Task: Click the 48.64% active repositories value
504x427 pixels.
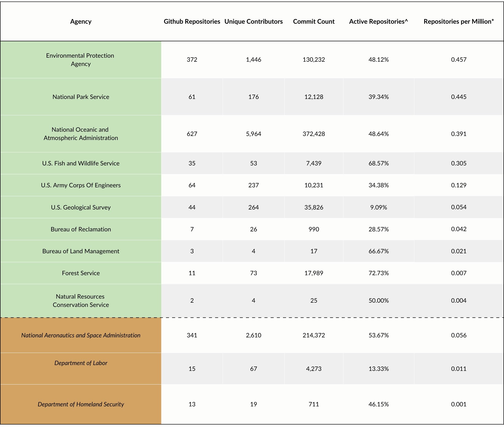Action: [x=379, y=134]
